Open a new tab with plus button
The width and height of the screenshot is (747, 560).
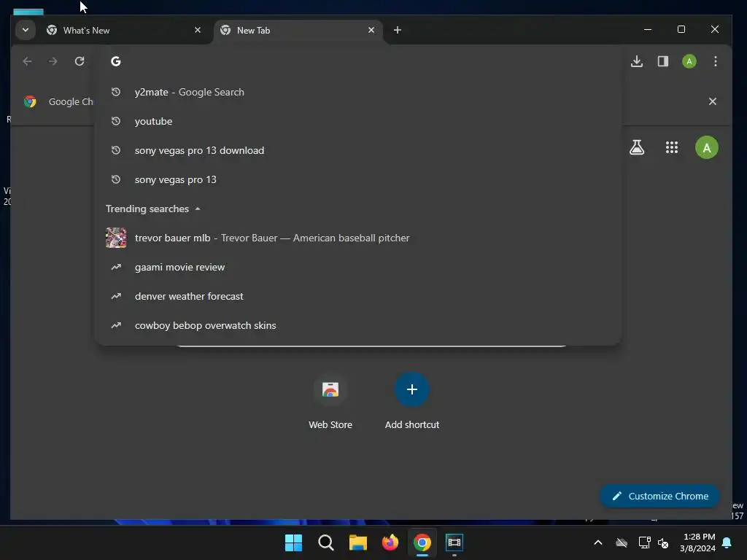tap(398, 30)
